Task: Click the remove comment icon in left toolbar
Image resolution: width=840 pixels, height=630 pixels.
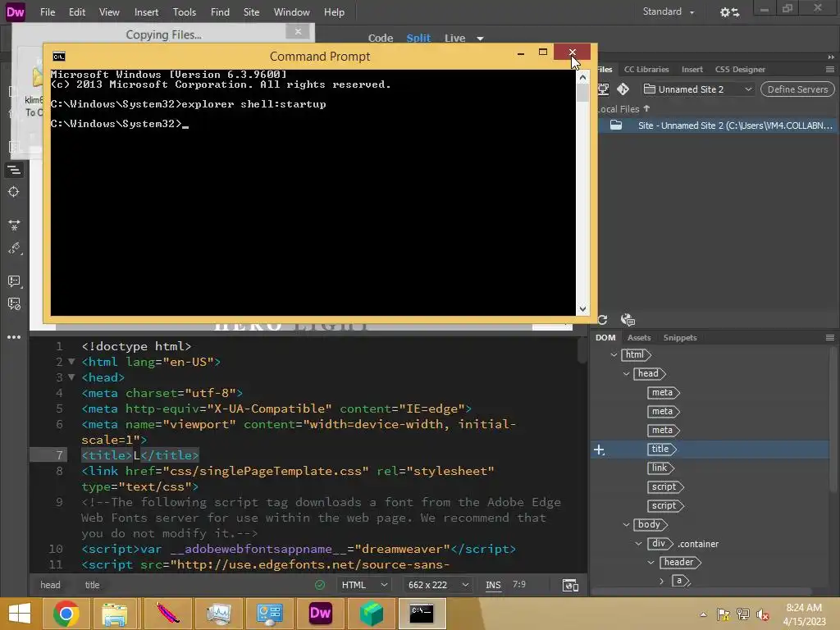Action: coord(14,304)
